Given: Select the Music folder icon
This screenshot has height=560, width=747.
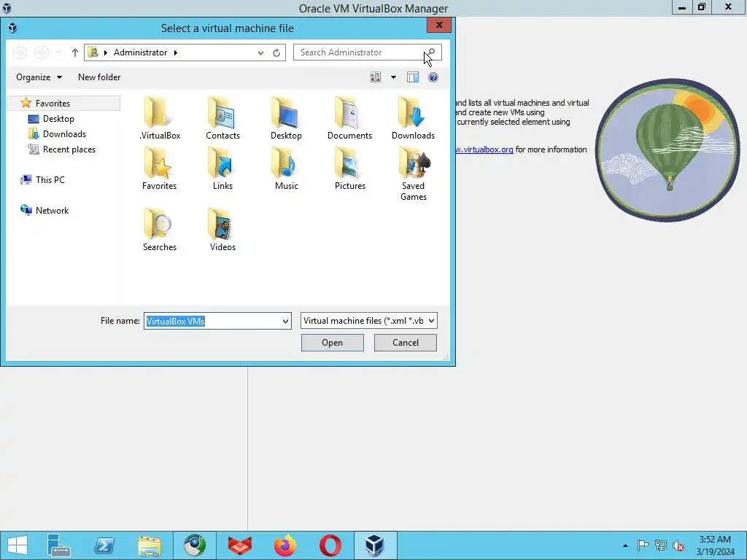Looking at the screenshot, I should [286, 168].
